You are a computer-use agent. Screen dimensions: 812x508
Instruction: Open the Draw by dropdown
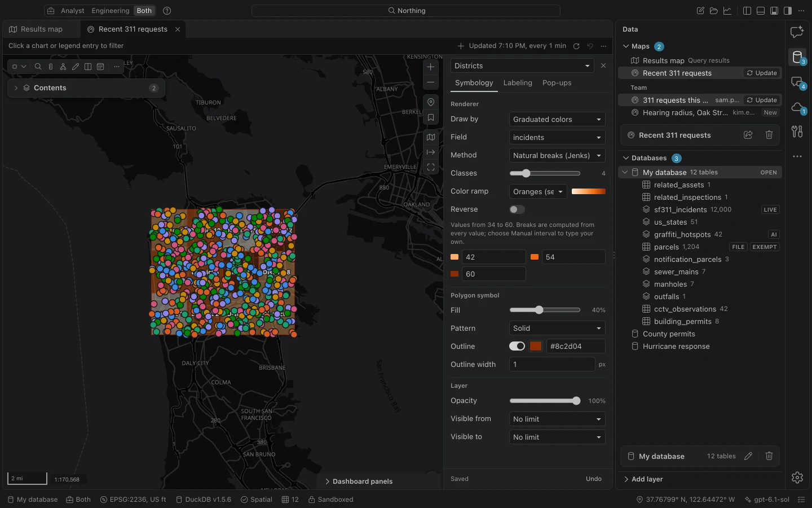(557, 119)
